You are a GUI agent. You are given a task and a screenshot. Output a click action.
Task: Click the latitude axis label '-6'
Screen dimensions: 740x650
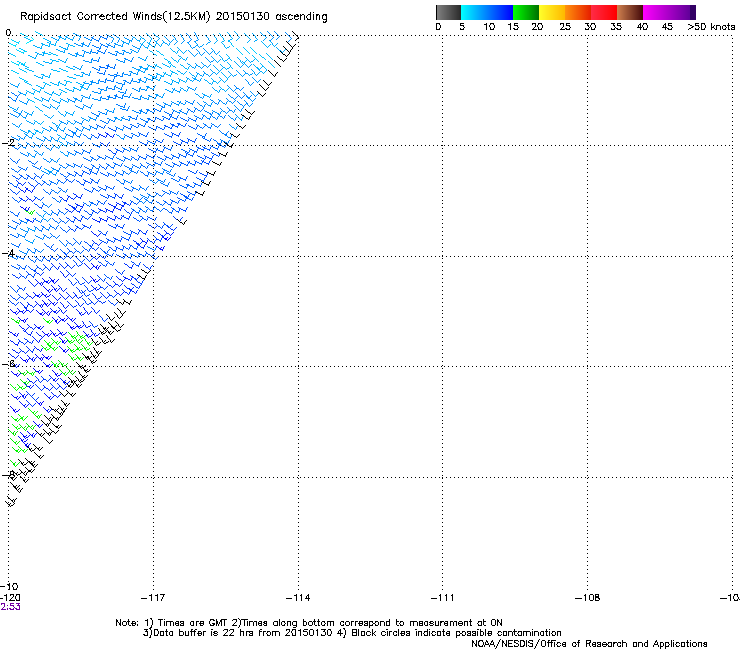(x=8, y=364)
